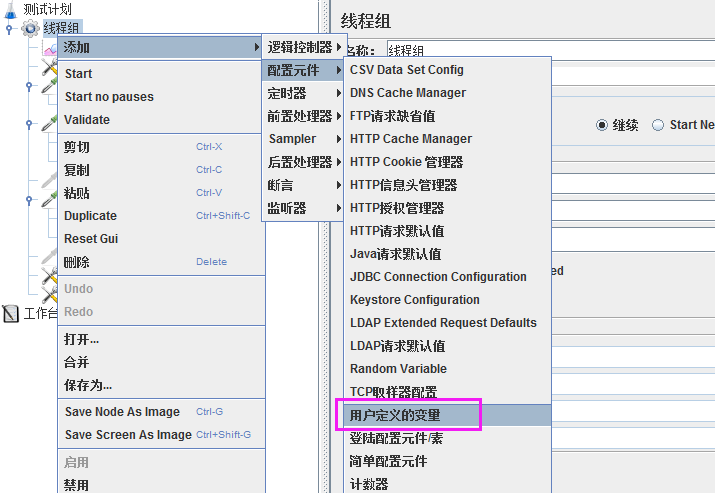
Task: Choose Save Node As Image
Action: pyautogui.click(x=161, y=412)
